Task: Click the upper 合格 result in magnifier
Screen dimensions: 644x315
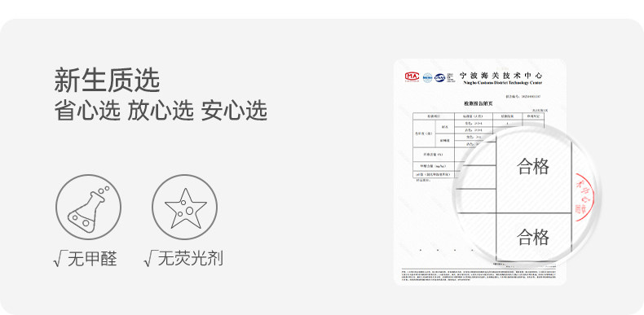Action: [x=533, y=167]
